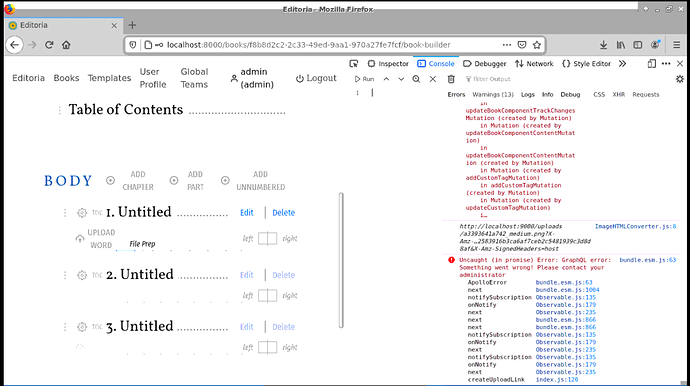The width and height of the screenshot is (690, 386).
Task: Open drag handle dots for chapter 3 Untitled
Action: point(65,327)
